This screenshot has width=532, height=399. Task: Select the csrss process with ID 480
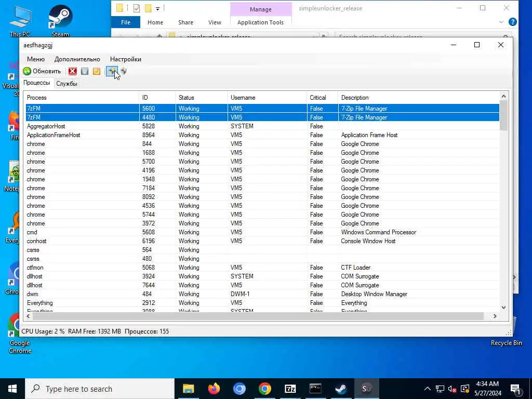pyautogui.click(x=262, y=259)
